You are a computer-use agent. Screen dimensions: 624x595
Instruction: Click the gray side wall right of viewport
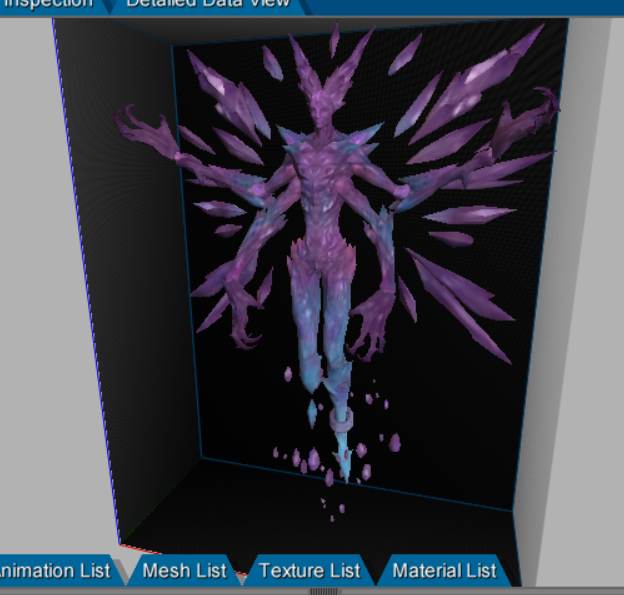590,300
